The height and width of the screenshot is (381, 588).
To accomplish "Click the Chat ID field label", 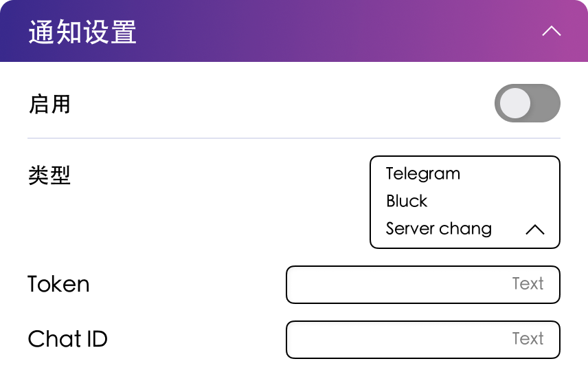I will pyautogui.click(x=67, y=339).
